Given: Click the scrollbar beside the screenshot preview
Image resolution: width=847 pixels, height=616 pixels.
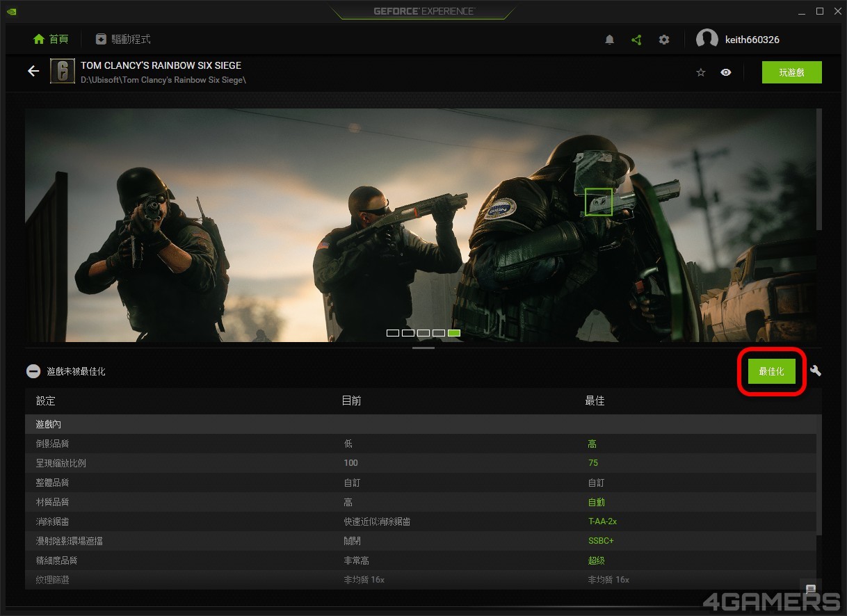Looking at the screenshot, I should coord(819,169).
